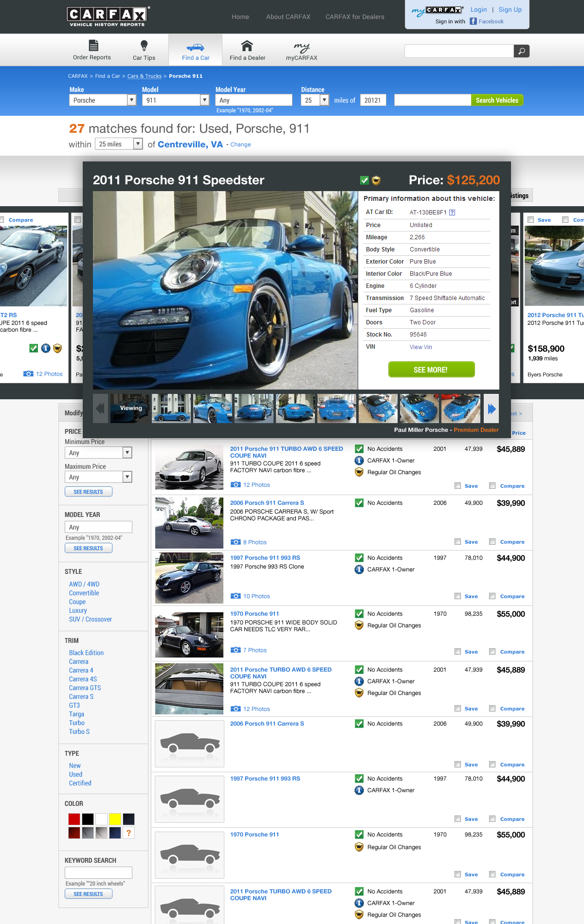Click next photo arrow in gallery

(x=492, y=409)
